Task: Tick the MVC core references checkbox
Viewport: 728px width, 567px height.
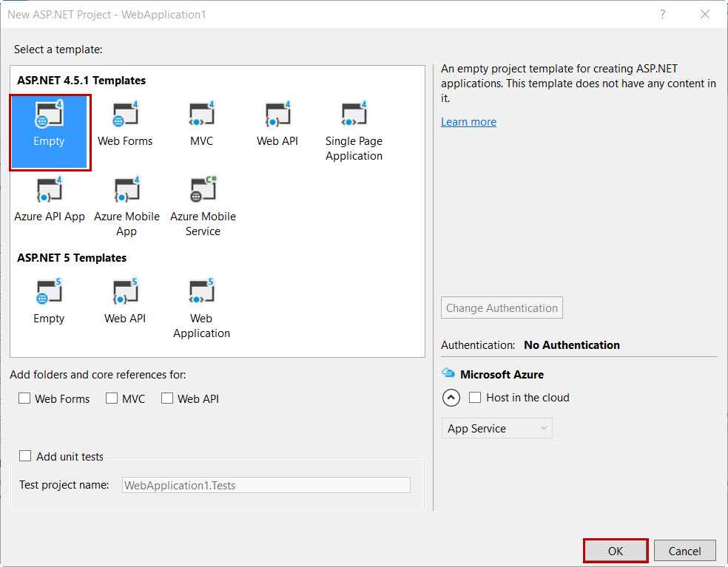Action: tap(112, 398)
